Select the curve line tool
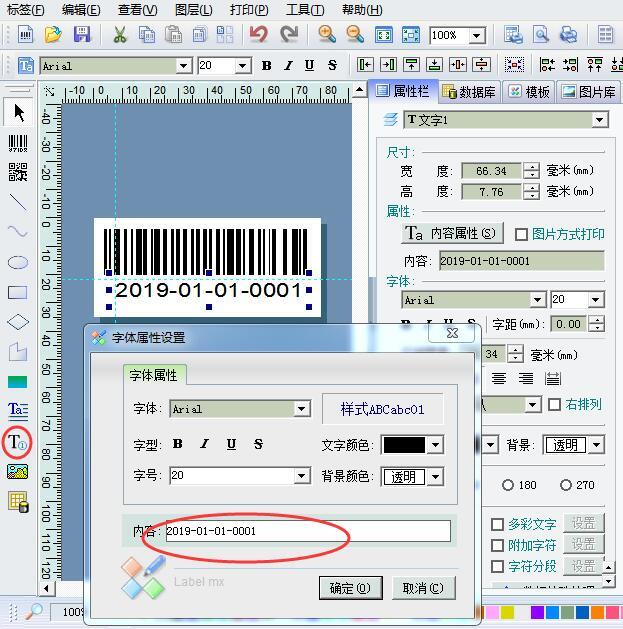 point(18,231)
